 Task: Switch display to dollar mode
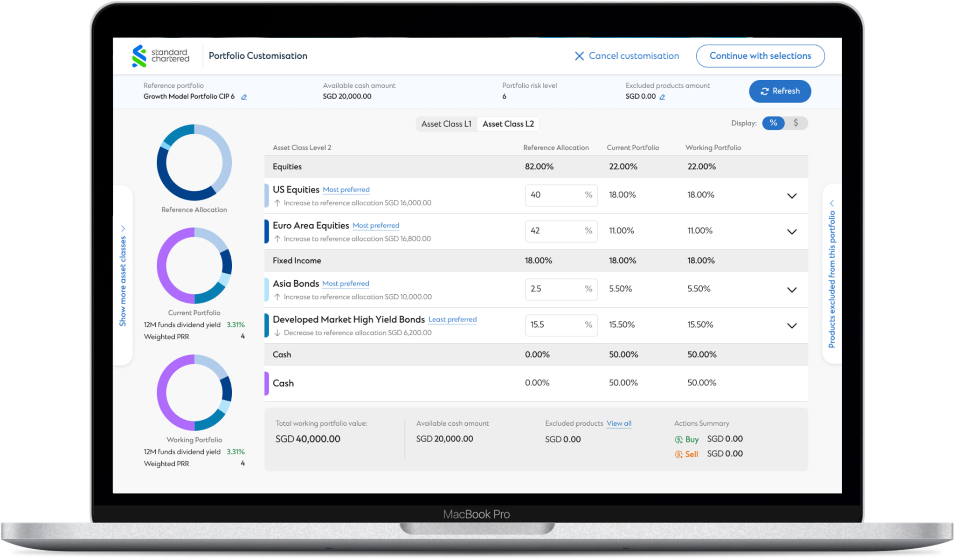(x=796, y=123)
